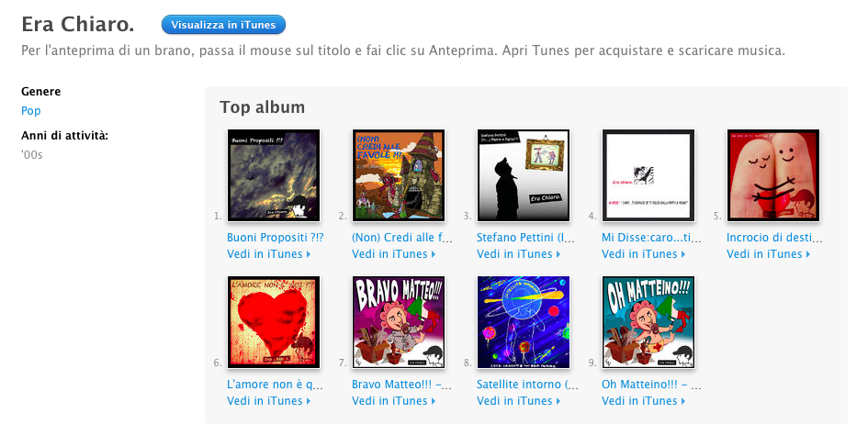The height and width of the screenshot is (447, 868).
Task: Click the Bravo Matteo!!! title link
Action: tap(402, 384)
